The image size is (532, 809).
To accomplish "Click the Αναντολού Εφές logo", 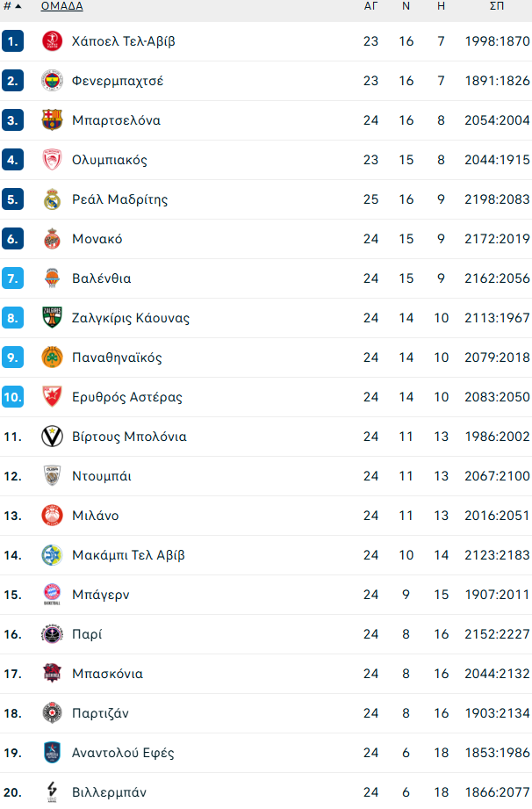I will (52, 753).
